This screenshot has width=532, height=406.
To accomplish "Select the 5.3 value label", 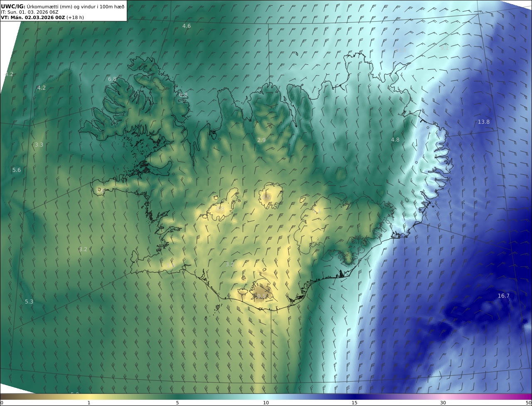I will (x=29, y=301).
